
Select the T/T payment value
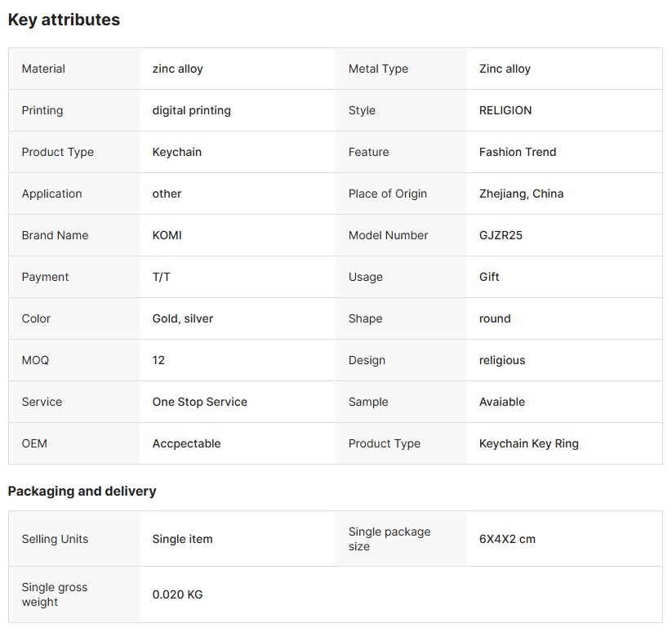point(162,277)
